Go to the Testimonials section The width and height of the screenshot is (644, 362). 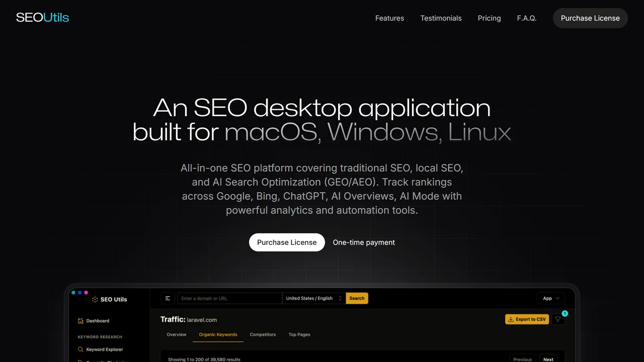tap(441, 18)
